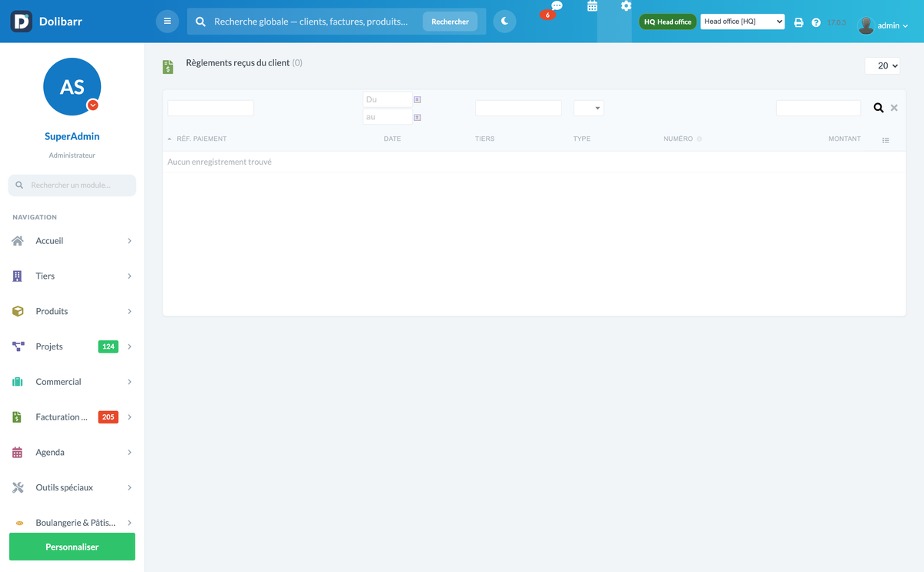The height and width of the screenshot is (572, 924).
Task: Open the settings gear icon in the top bar
Action: (x=626, y=6)
